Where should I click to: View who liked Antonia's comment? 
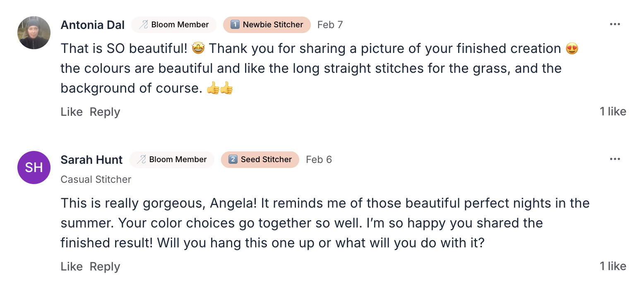[x=613, y=111]
